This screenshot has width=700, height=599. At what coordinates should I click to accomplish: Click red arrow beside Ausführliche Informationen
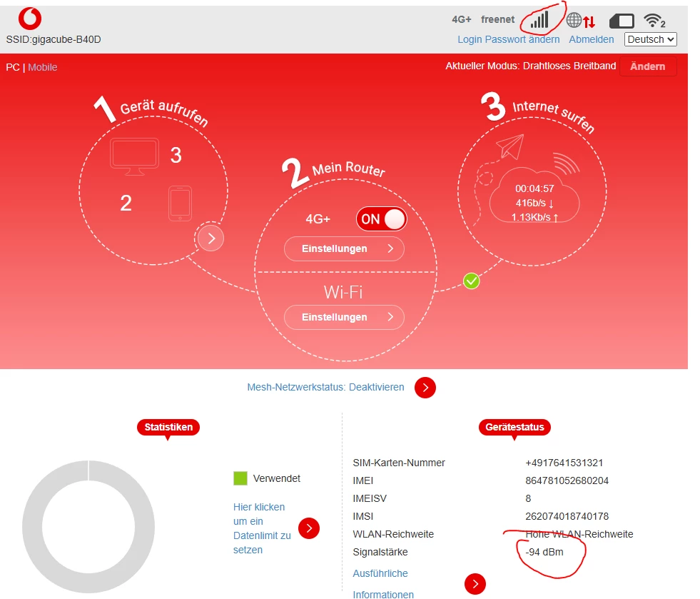pyautogui.click(x=475, y=584)
